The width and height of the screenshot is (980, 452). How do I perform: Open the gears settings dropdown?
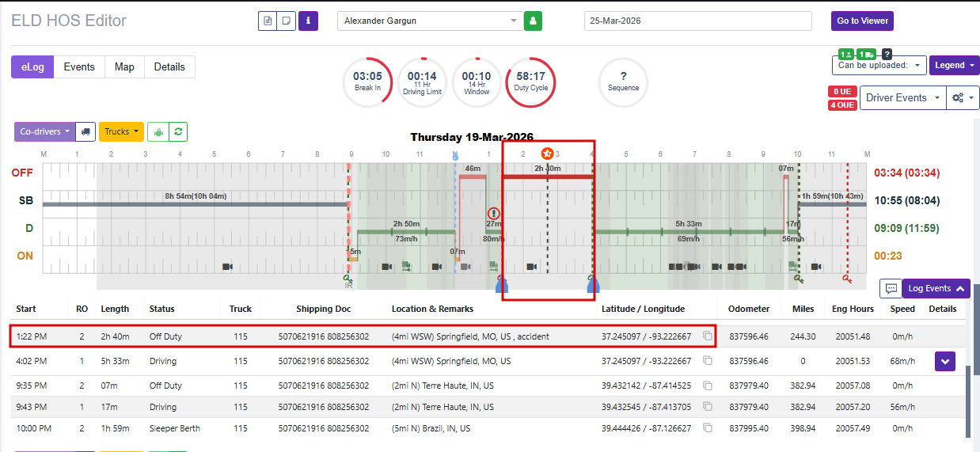click(x=963, y=97)
